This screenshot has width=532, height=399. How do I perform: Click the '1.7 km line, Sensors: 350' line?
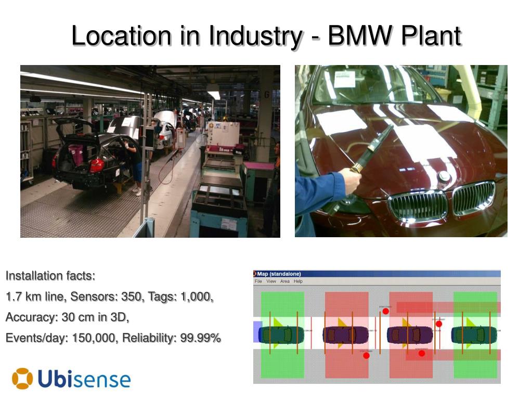tap(110, 297)
